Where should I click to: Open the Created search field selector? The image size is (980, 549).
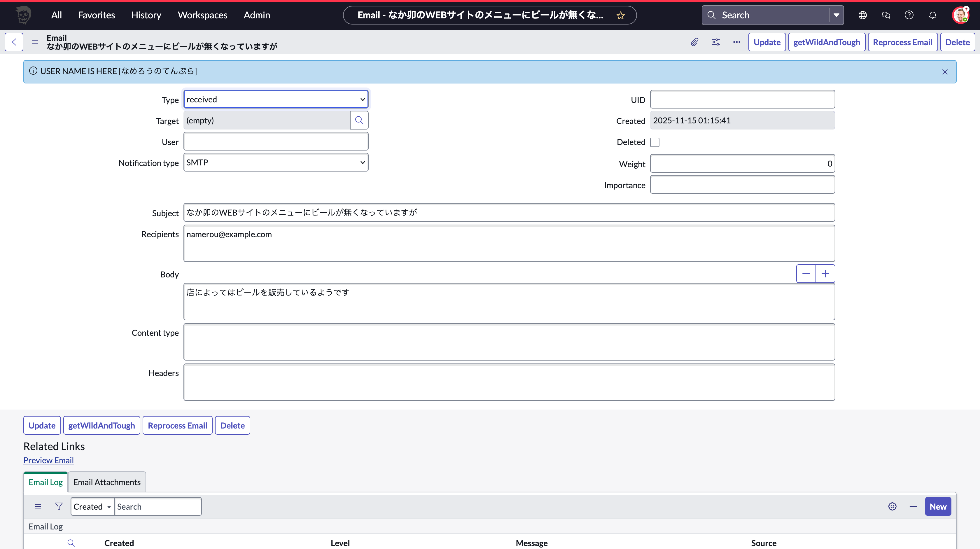coord(92,507)
